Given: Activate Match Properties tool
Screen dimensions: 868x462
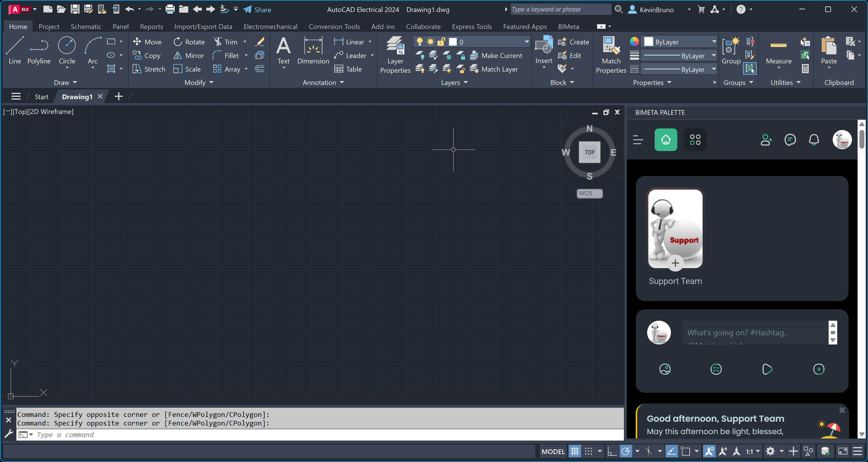Looking at the screenshot, I should tap(611, 55).
